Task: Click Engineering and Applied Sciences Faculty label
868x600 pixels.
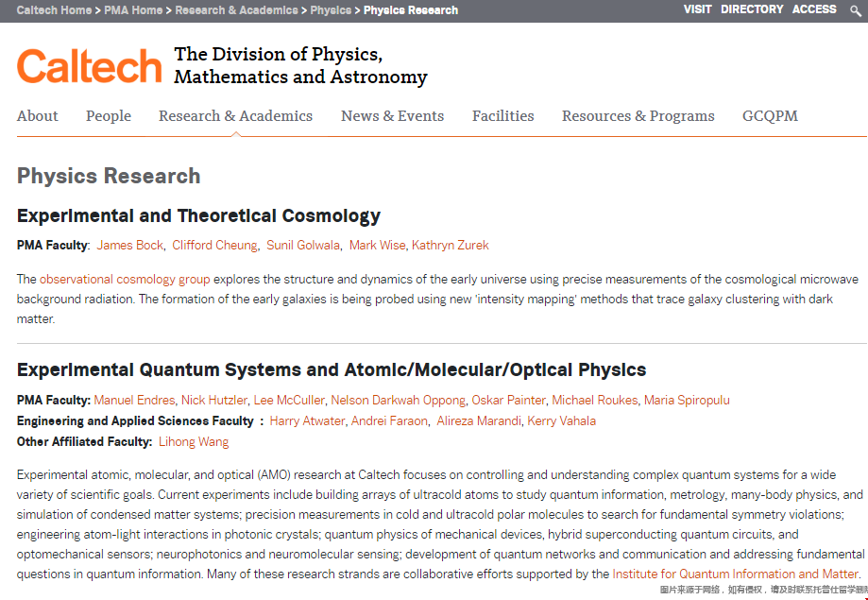Action: coord(135,421)
